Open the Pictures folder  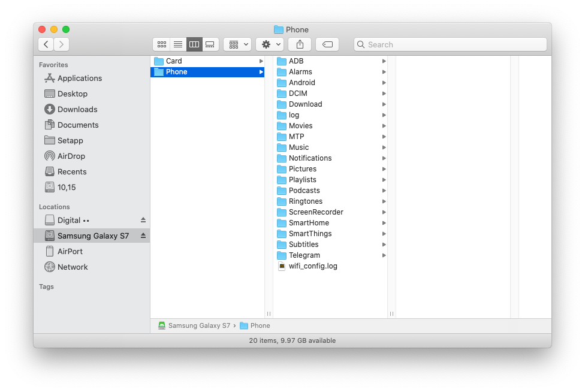click(x=330, y=169)
